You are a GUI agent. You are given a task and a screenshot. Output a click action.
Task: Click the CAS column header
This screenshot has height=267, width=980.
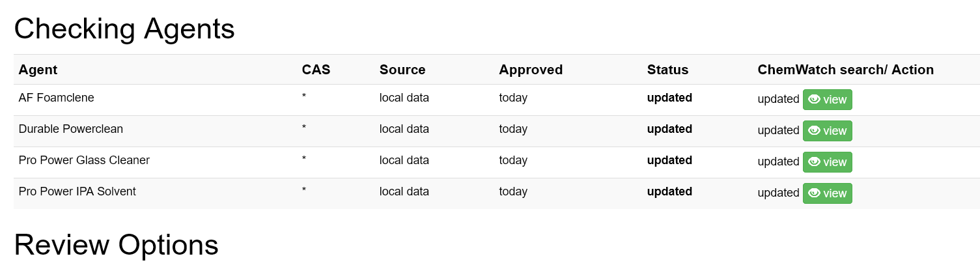click(316, 70)
